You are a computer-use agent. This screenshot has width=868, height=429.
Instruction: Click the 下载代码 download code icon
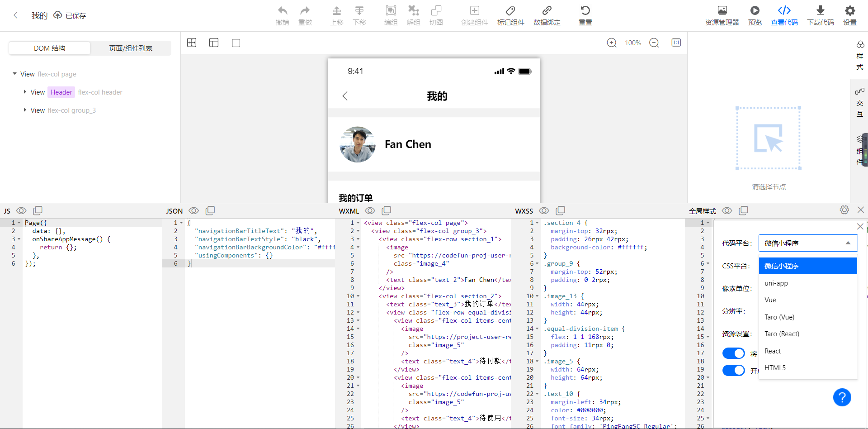click(x=820, y=15)
